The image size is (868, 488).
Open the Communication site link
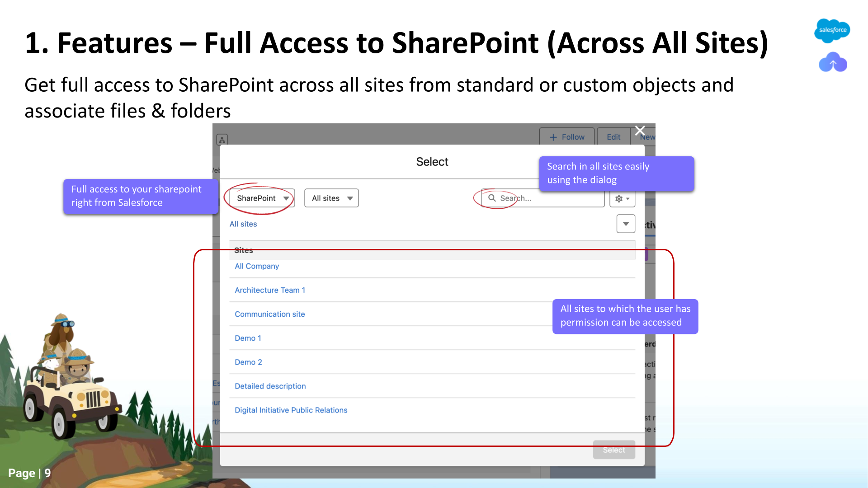coord(270,314)
